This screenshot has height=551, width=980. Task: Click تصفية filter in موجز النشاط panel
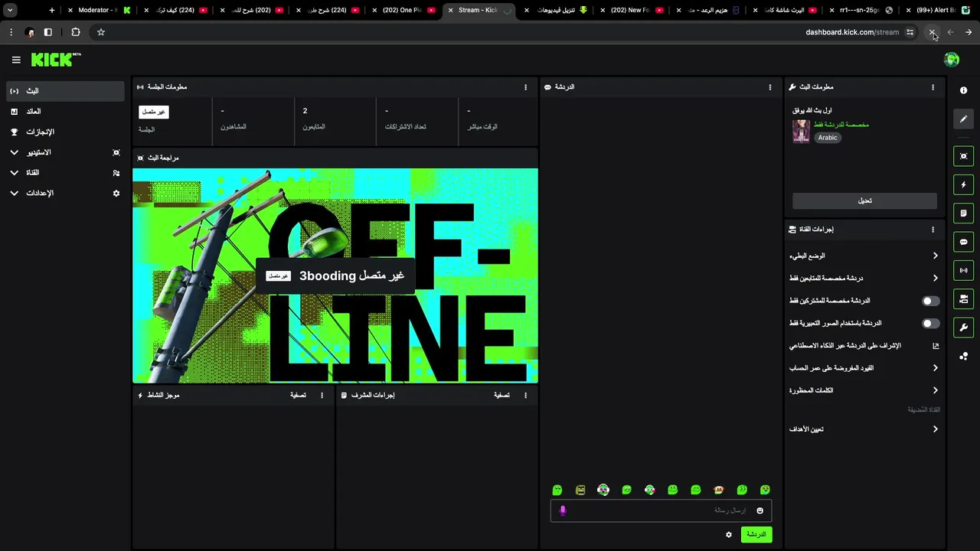click(x=298, y=396)
